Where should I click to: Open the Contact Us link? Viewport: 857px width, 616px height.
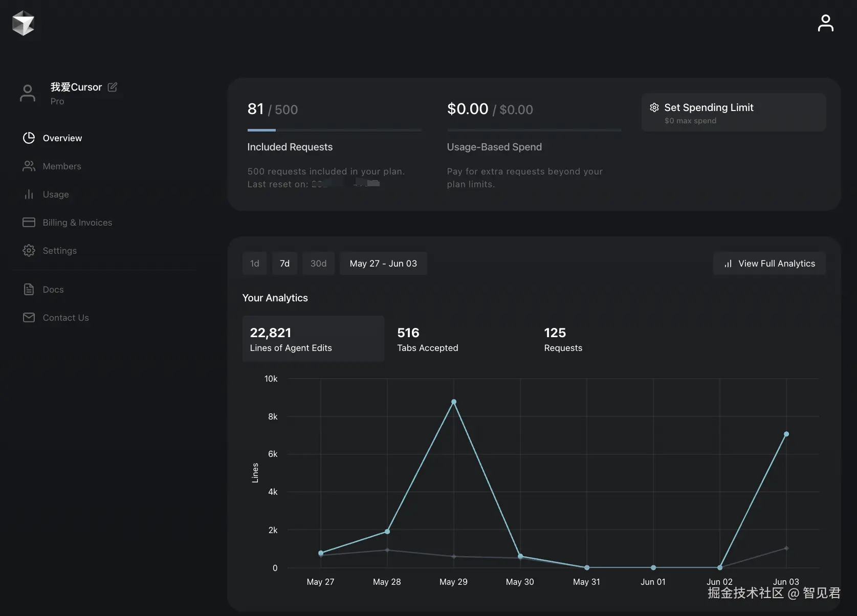[x=66, y=317]
